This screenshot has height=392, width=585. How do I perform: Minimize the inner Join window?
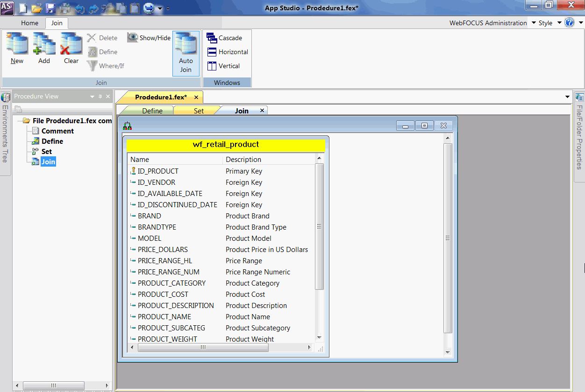tap(405, 126)
